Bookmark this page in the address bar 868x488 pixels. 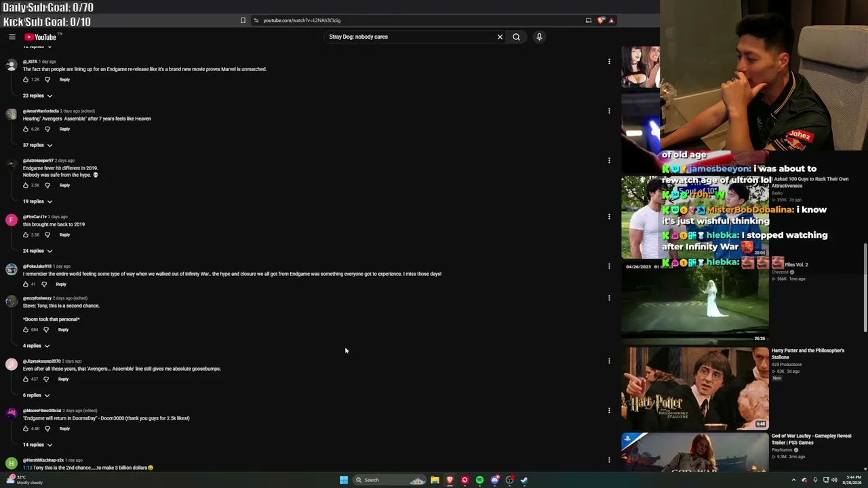pyautogui.click(x=243, y=20)
